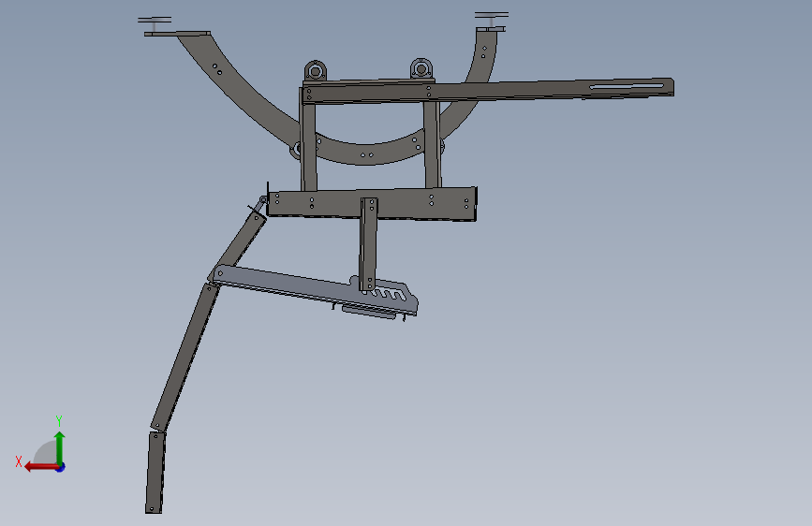Select the elongated slot in the right arm
The width and height of the screenshot is (812, 526).
[x=627, y=86]
